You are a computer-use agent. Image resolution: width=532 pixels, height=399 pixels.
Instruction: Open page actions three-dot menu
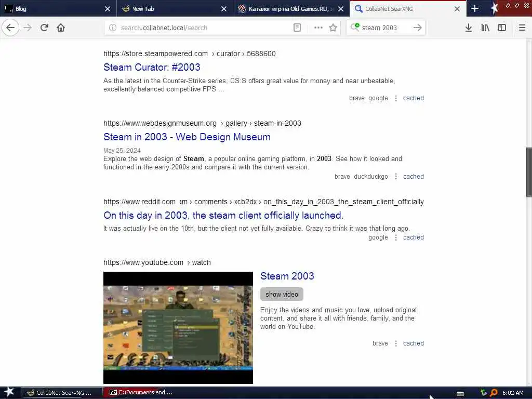coord(318,28)
